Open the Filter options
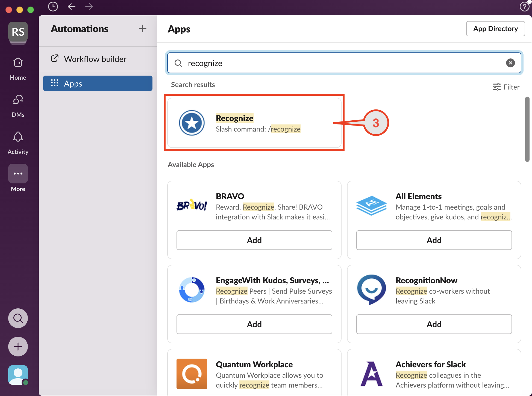Screen dimensions: 532x396 pos(506,87)
